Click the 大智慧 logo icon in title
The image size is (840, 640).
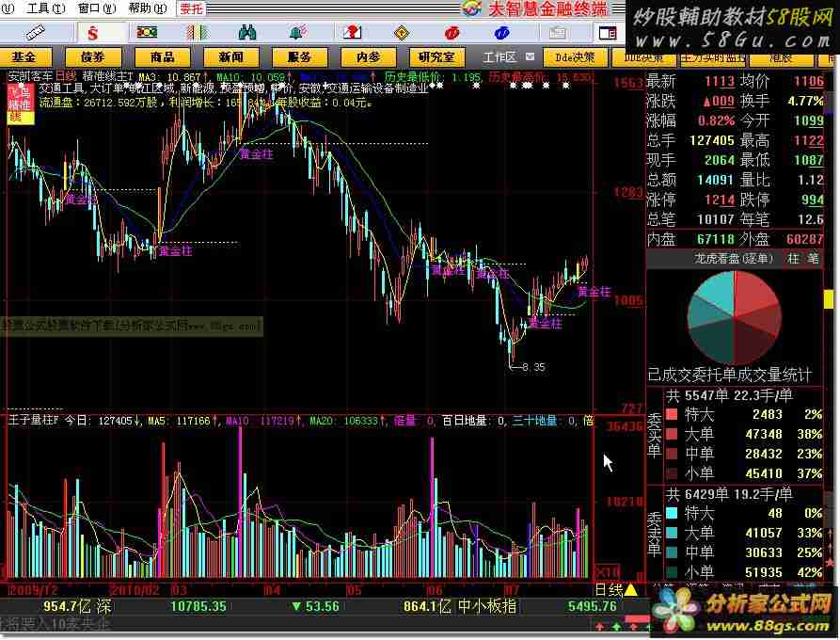tap(471, 8)
